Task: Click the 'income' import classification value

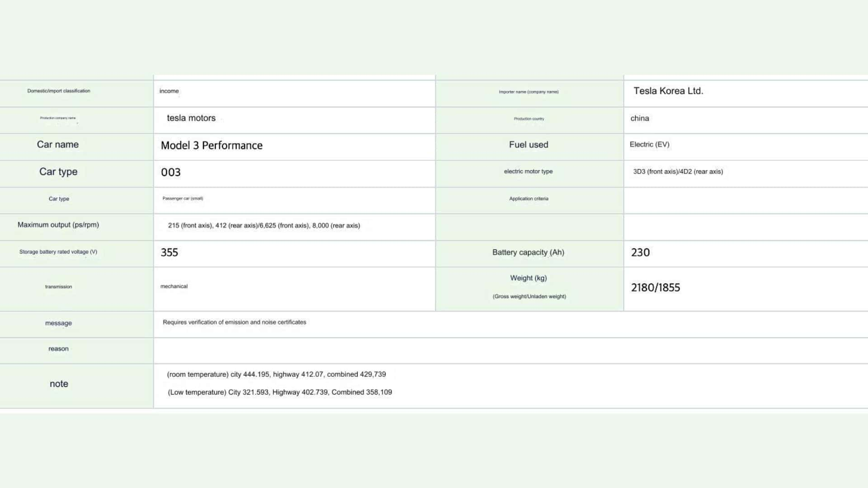Action: (x=169, y=91)
